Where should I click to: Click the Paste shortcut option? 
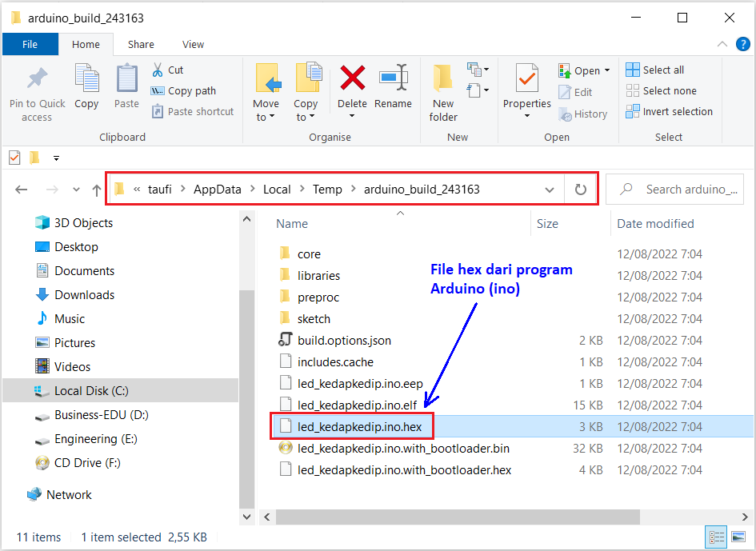pyautogui.click(x=192, y=111)
